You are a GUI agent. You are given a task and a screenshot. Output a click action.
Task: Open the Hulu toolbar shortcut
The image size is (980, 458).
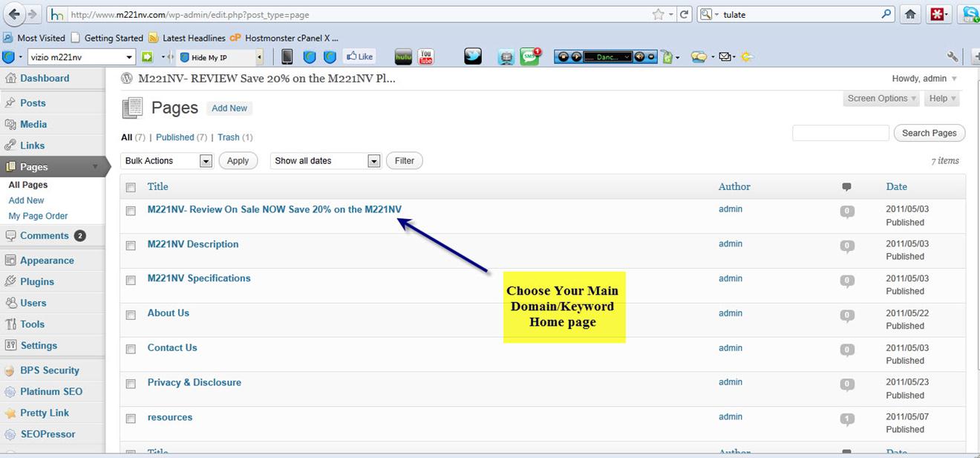402,57
